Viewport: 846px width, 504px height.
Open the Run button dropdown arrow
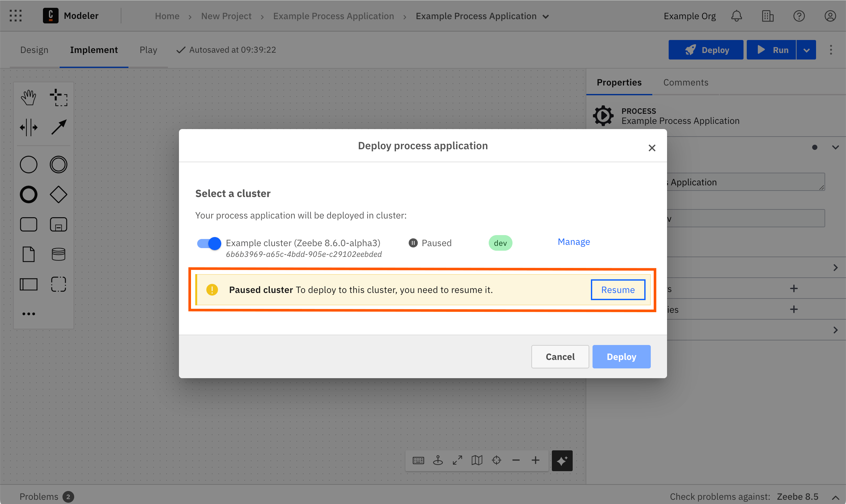click(x=807, y=49)
